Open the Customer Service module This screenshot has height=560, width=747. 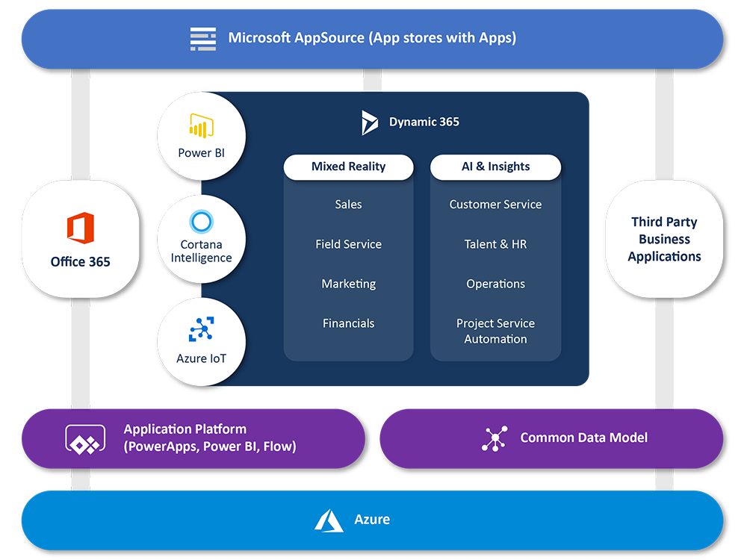495,205
